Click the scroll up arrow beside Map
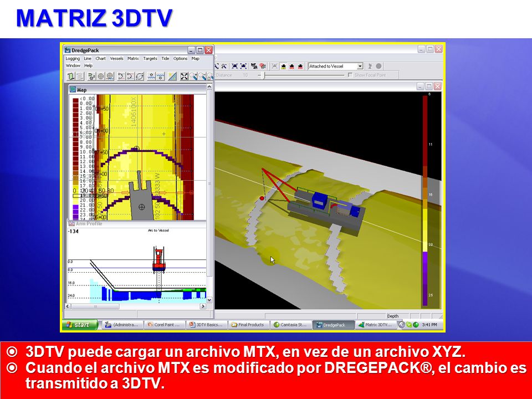The image size is (532, 399). pos(209,87)
